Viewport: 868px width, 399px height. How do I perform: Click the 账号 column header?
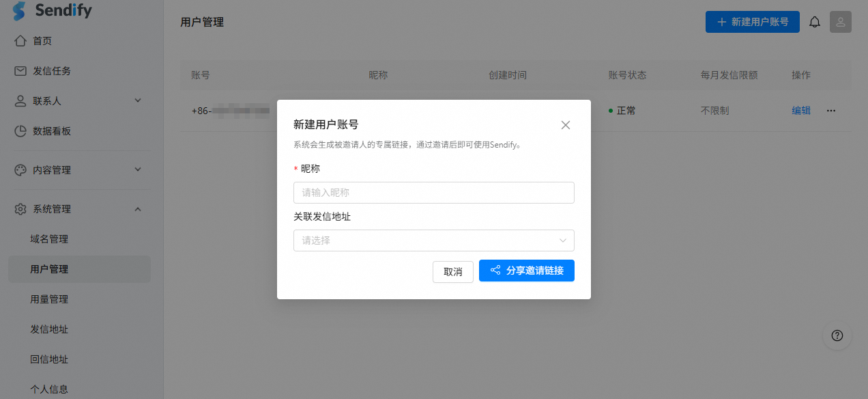pos(201,75)
